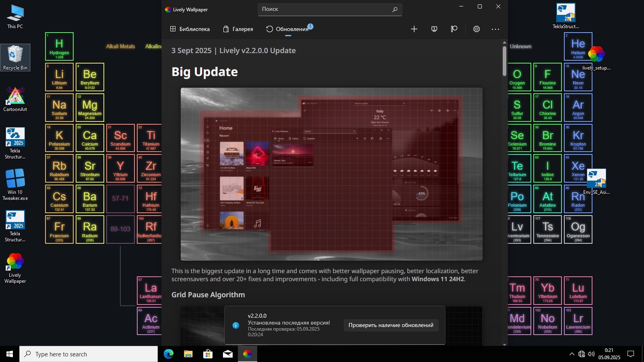Select the Recycle Bin desktop icon
Image resolution: width=644 pixels, height=362 pixels.
point(15,58)
